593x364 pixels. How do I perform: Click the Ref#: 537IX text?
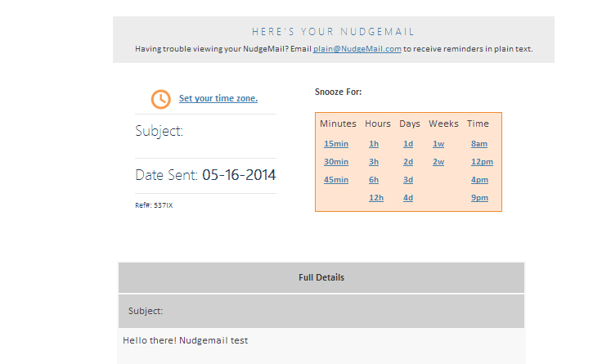click(x=154, y=205)
